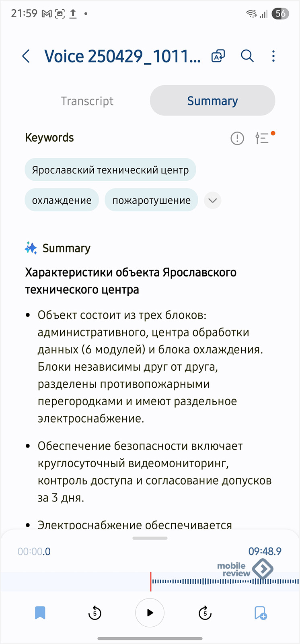Play the voice recording
300x644 pixels.
(150, 613)
